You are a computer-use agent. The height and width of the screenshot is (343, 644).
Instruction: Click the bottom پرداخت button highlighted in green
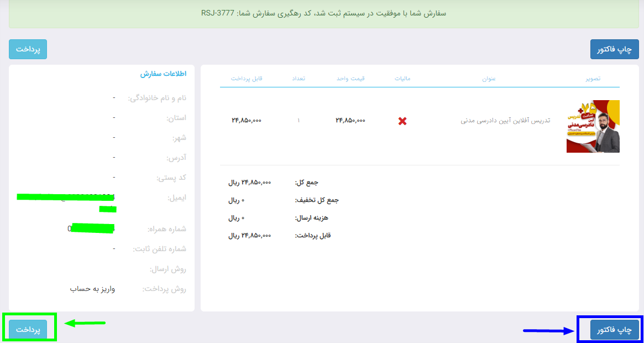tap(28, 329)
